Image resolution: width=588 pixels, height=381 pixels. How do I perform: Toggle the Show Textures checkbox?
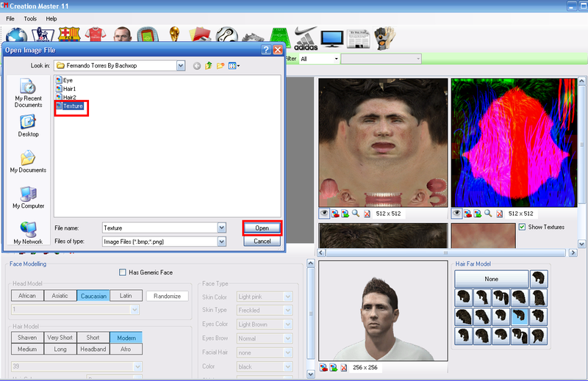click(x=523, y=227)
